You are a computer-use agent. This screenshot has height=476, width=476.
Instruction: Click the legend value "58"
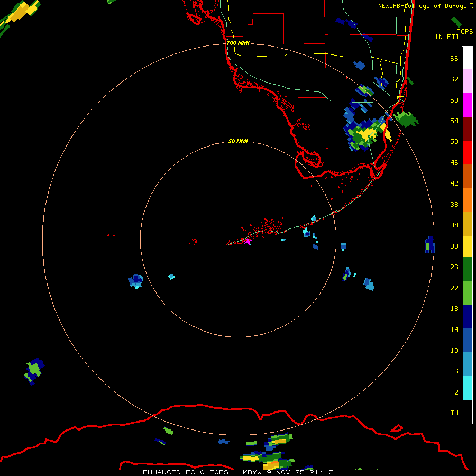pos(454,100)
